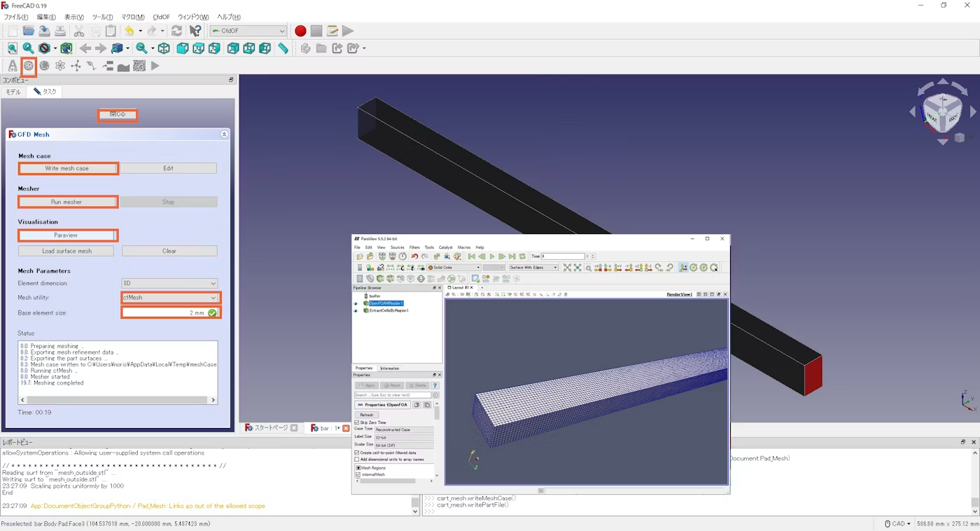Image resolution: width=980 pixels, height=531 pixels.
Task: Click the highlighted CFD mesh tool icon
Action: click(x=29, y=66)
